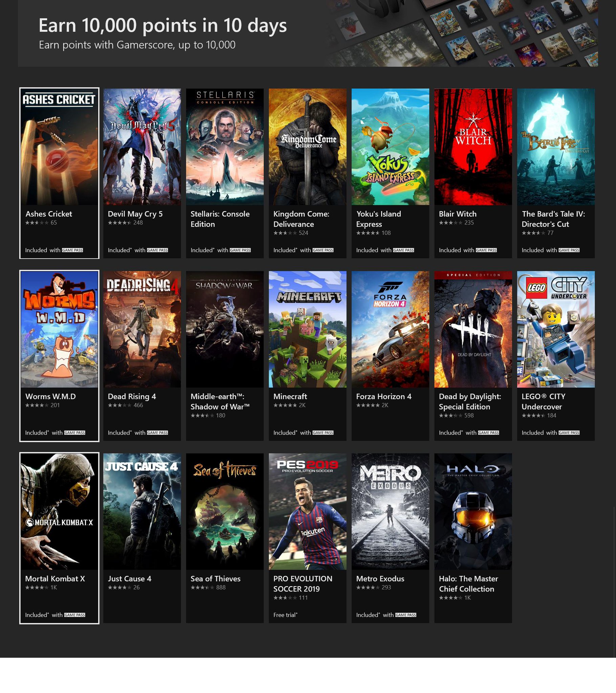Select the Minecraft cover art
Viewport: 616px width, 693px height.
308,329
